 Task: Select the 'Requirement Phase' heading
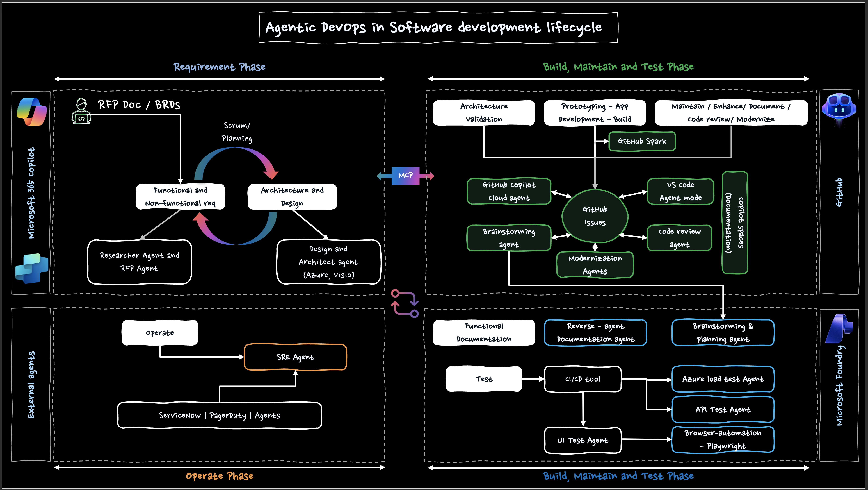tap(219, 67)
